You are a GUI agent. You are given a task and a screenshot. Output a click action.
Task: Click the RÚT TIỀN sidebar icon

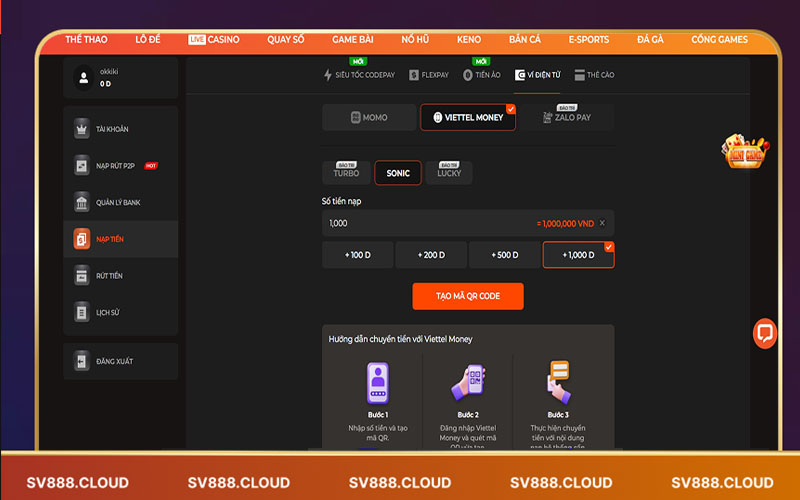pos(82,276)
